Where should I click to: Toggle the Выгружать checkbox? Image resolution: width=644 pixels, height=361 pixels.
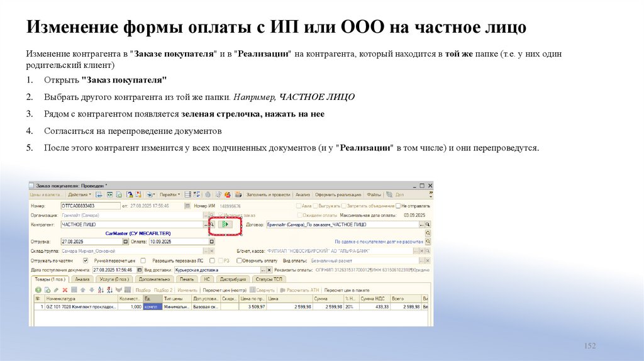tap(316, 206)
